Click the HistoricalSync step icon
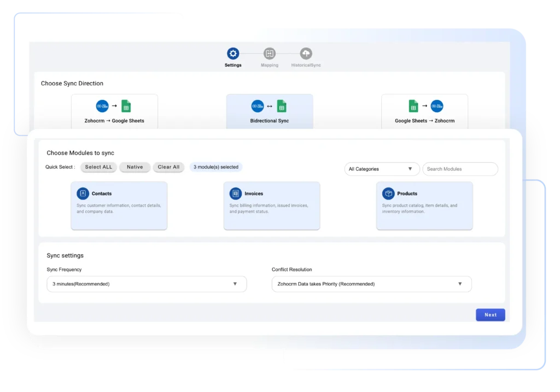 point(305,53)
